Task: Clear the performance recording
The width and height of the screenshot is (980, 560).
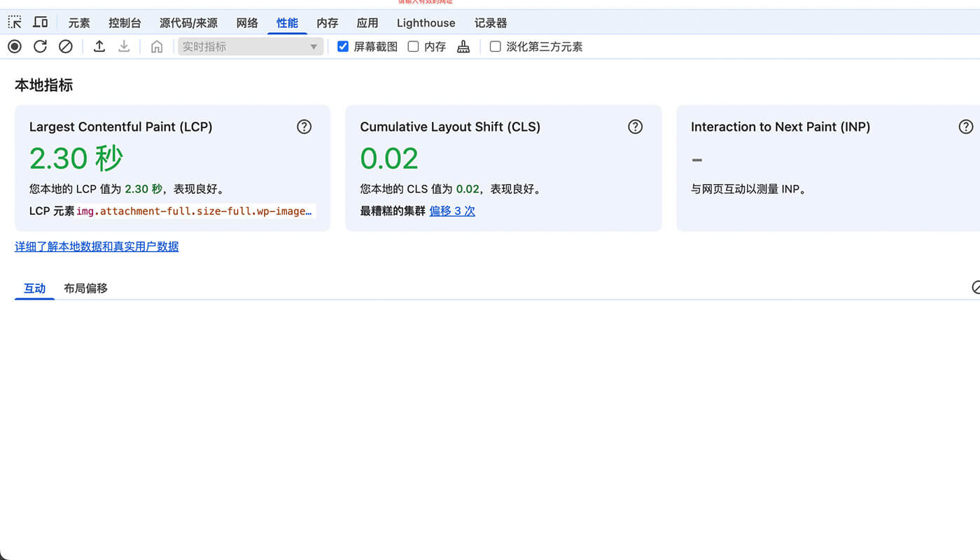Action: pyautogui.click(x=65, y=46)
